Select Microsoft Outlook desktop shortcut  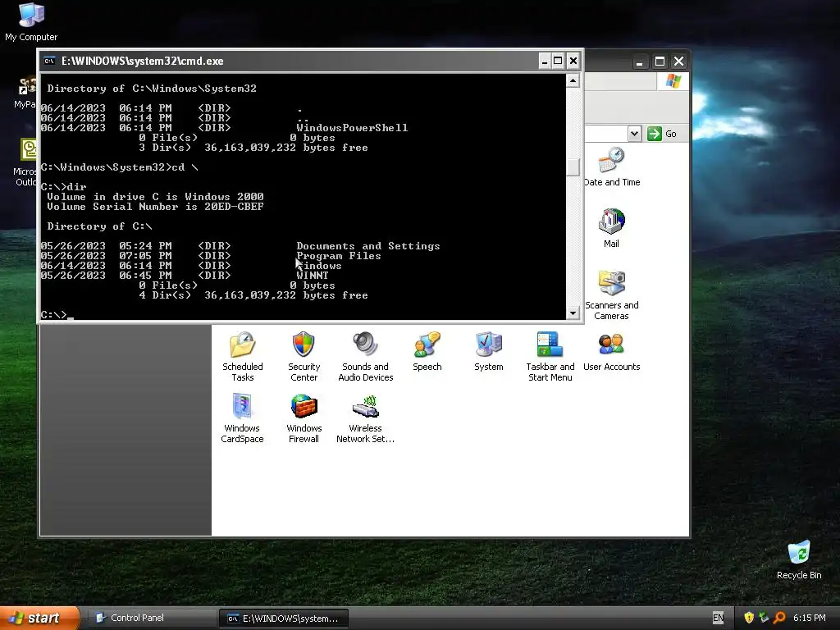25,162
